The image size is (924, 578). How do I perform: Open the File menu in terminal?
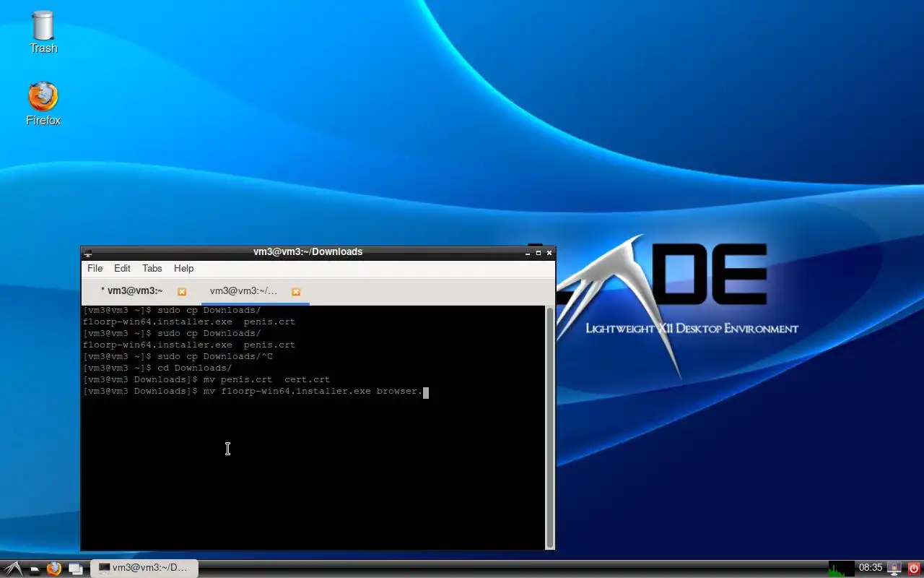coord(95,268)
